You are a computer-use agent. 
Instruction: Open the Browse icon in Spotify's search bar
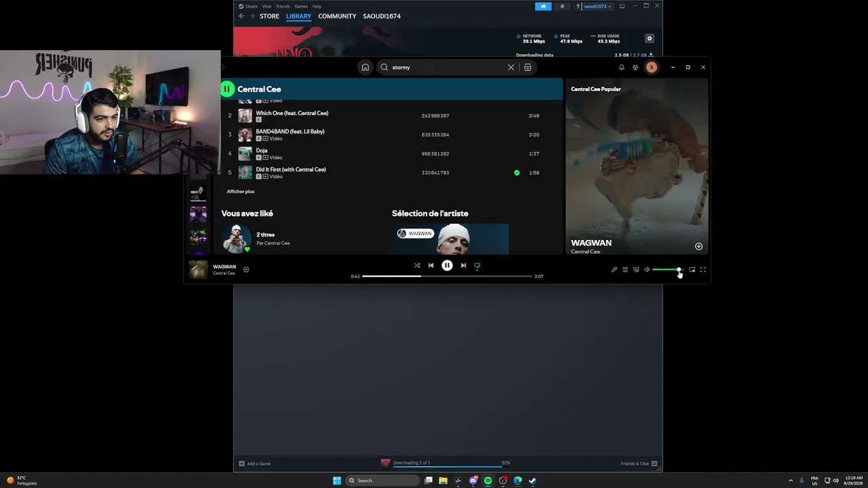528,67
